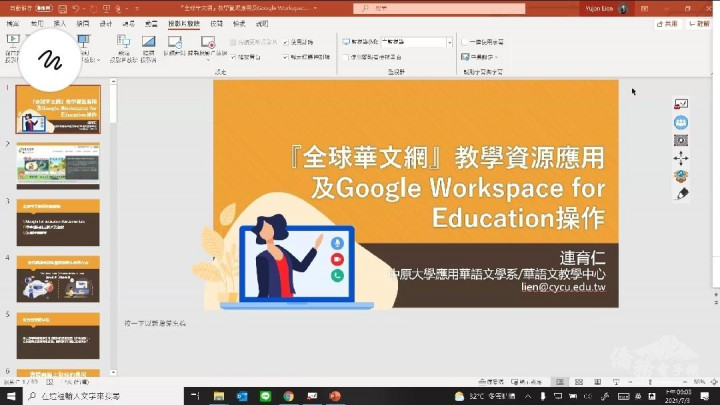720x405 pixels.
Task: Open Ribbon Display Options button
Action: coord(645,8)
